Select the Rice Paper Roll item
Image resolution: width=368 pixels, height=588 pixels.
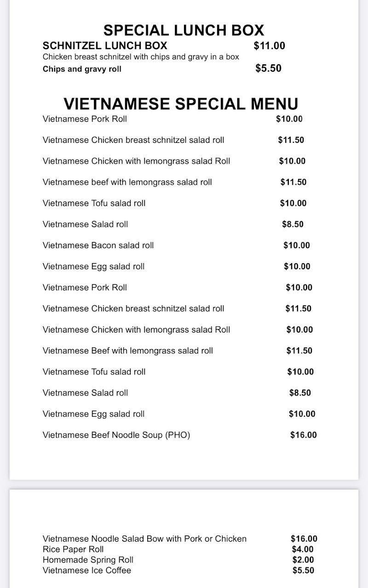coord(73,549)
